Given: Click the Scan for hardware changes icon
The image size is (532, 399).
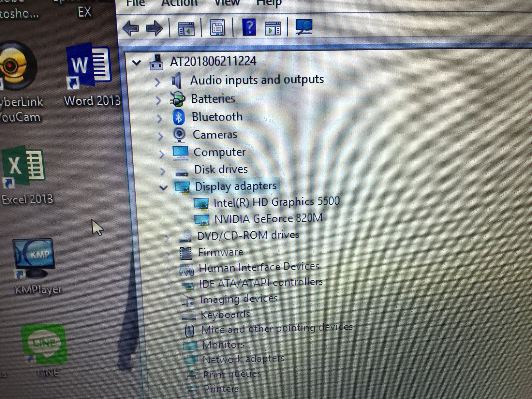Looking at the screenshot, I should pos(304,27).
